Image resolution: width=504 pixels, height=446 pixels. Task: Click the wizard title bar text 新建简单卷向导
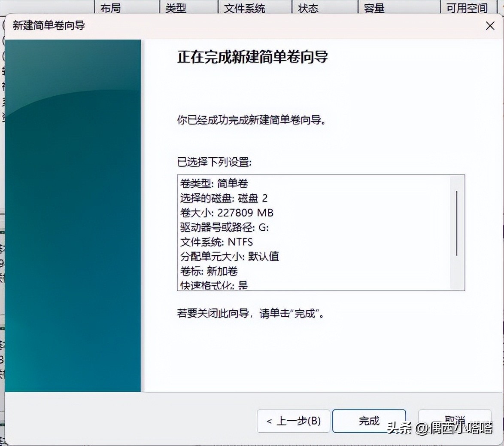pyautogui.click(x=48, y=26)
